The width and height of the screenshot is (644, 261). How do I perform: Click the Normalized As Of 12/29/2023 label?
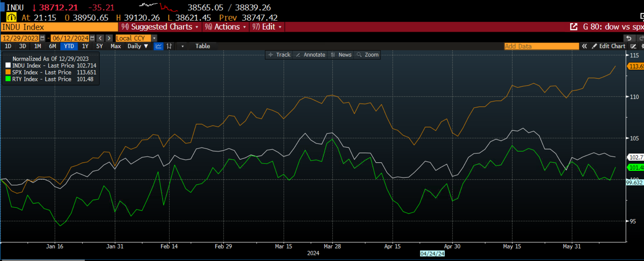pyautogui.click(x=51, y=59)
